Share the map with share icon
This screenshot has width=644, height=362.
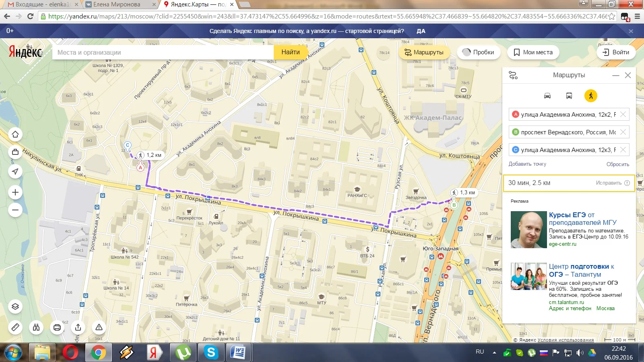[x=78, y=327]
